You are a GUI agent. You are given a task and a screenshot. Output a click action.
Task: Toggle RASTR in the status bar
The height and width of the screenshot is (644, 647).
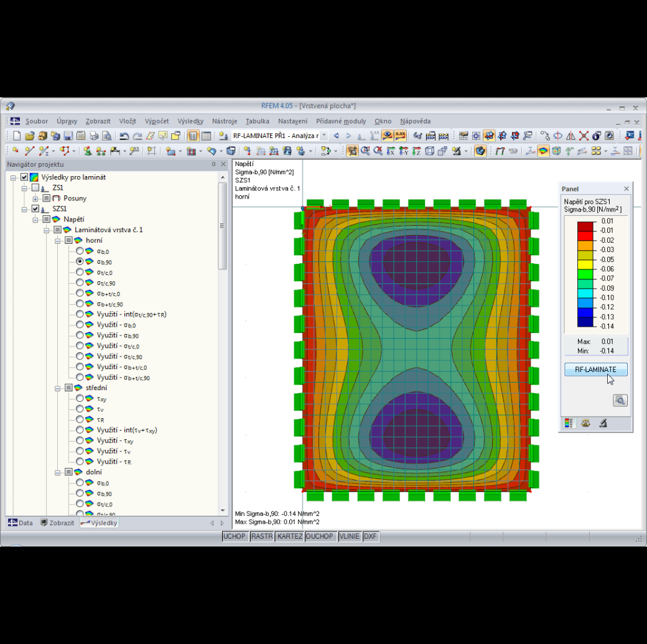[x=262, y=536]
